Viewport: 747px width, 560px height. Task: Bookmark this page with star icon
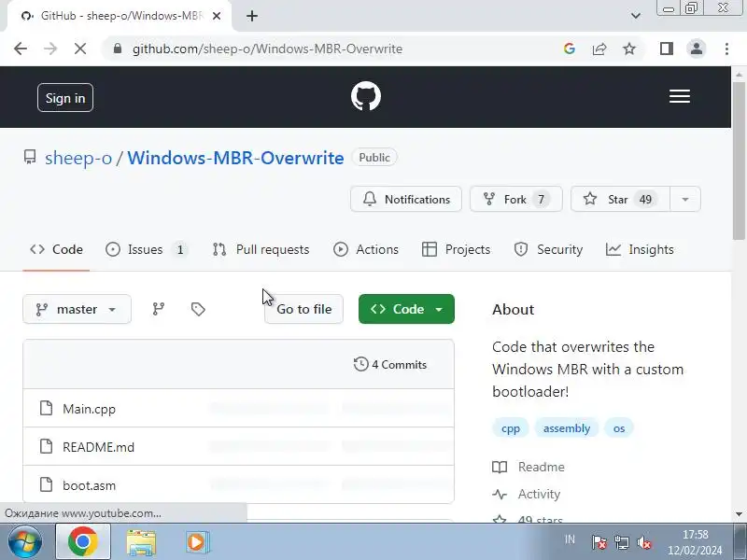click(629, 49)
